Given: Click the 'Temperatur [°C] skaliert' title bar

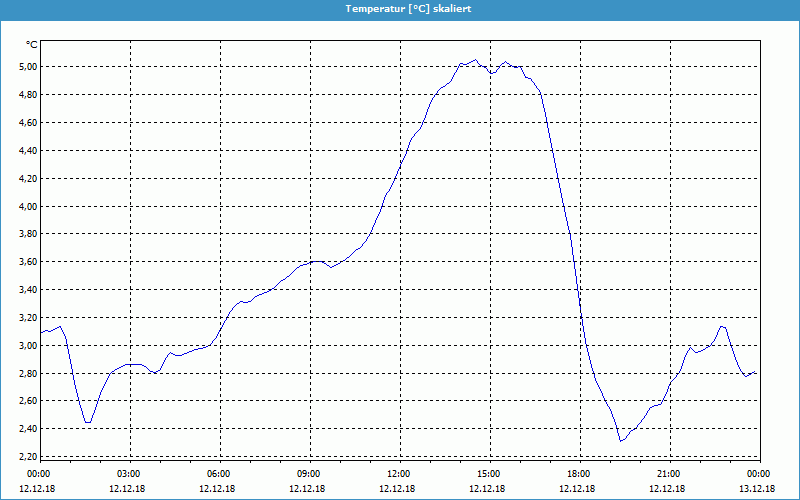Looking at the screenshot, I should [x=400, y=8].
